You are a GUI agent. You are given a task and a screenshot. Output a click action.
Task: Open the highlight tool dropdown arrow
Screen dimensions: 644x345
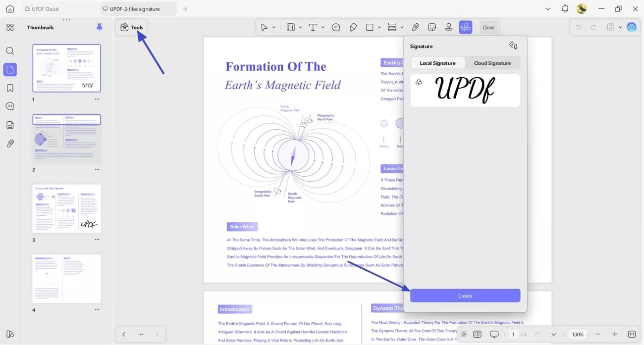pyautogui.click(x=300, y=27)
